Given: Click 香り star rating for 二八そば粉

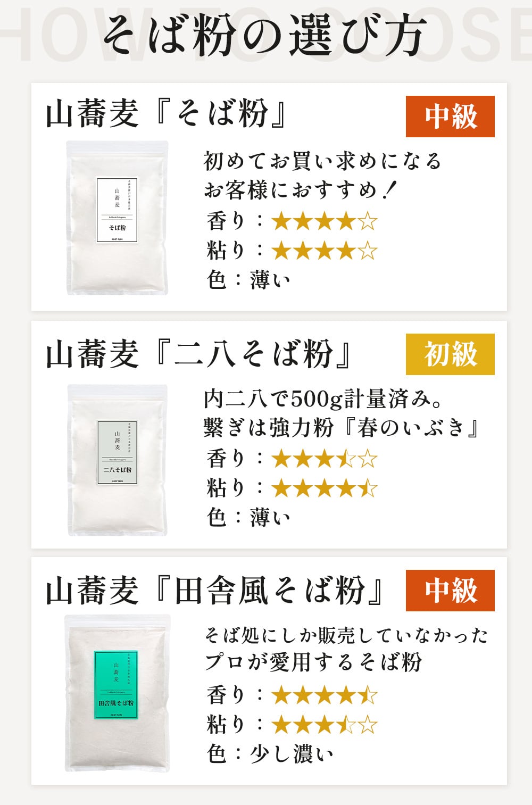Looking at the screenshot, I should (x=324, y=459).
